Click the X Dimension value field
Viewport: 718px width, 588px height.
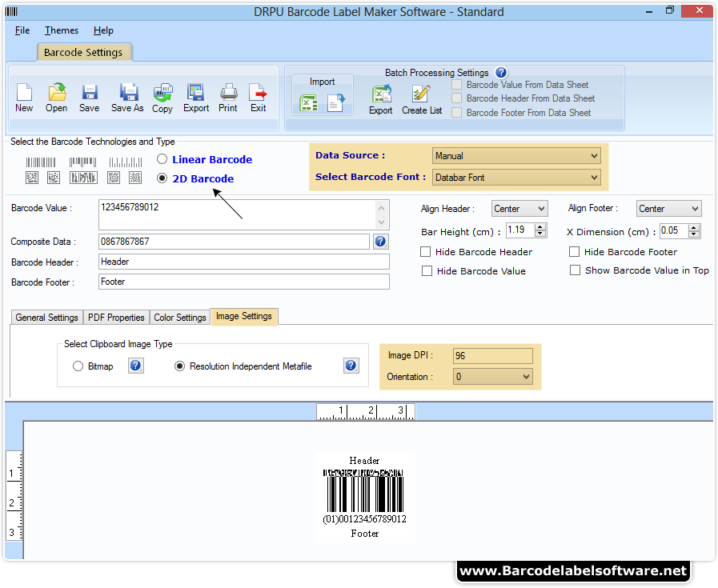(674, 230)
